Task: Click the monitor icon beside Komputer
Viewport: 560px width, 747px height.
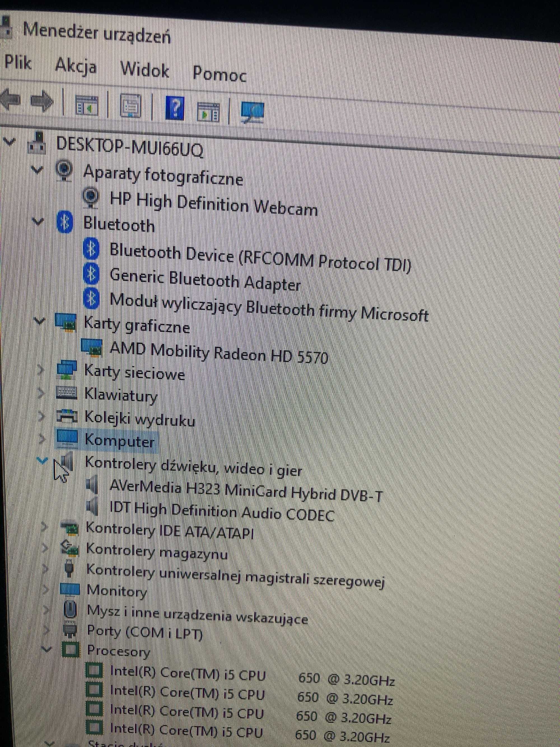Action: pyautogui.click(x=67, y=438)
